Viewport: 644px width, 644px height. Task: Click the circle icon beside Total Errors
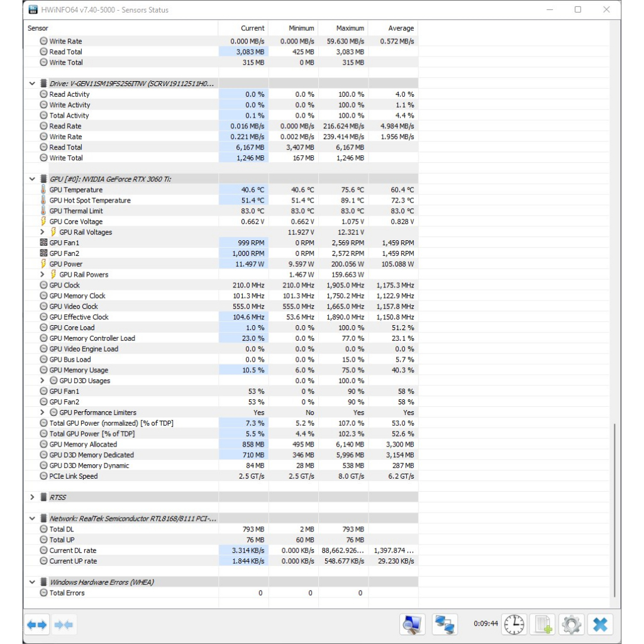[x=43, y=592]
